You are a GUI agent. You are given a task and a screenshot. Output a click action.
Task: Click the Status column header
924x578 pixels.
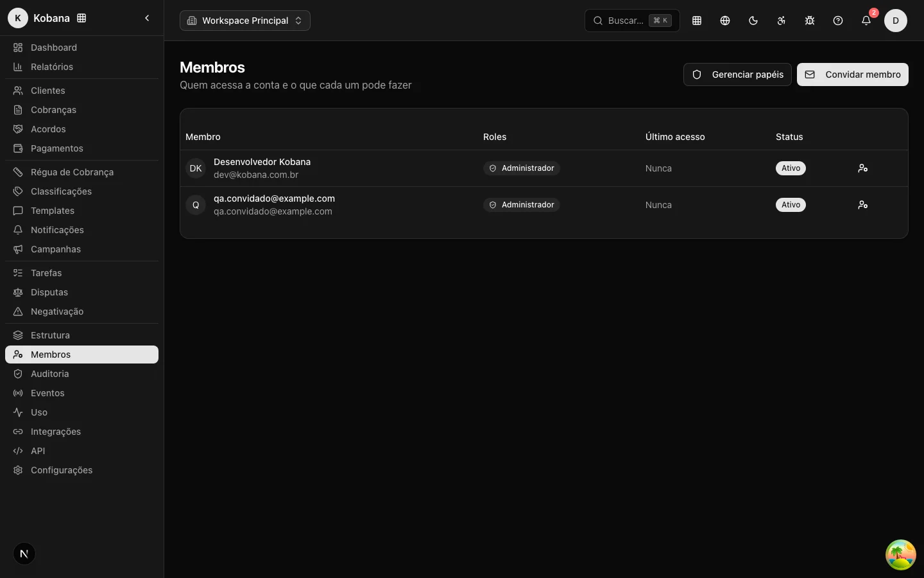pos(789,137)
